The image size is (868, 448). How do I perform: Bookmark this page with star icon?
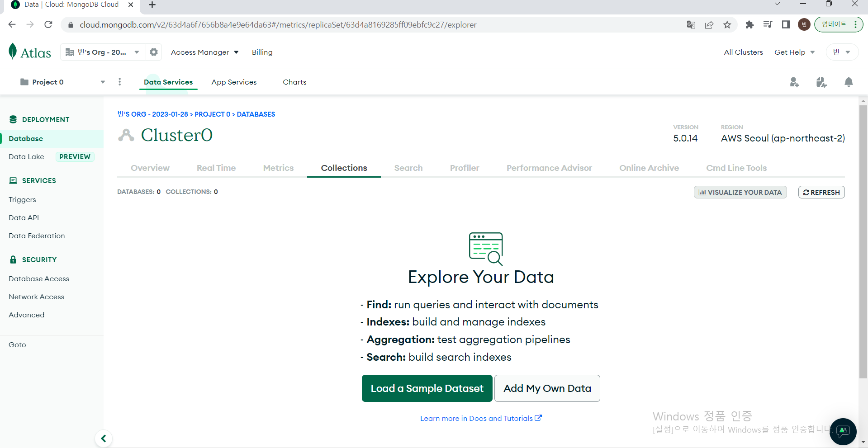coord(727,24)
